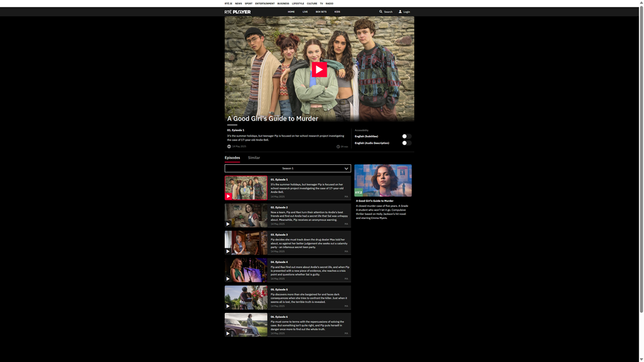644x362 pixels.
Task: Click the '02. Episode 2' title in the list
Action: [279, 207]
